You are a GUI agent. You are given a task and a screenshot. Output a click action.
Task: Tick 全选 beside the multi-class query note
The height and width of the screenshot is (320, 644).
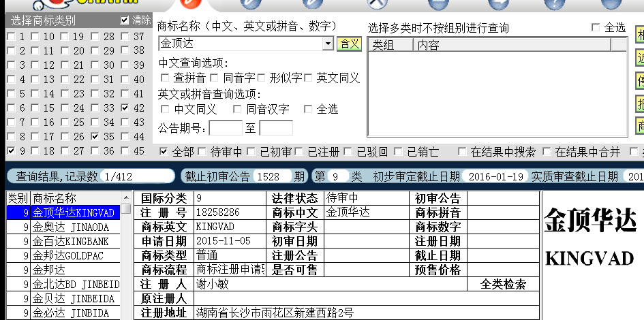(596, 27)
